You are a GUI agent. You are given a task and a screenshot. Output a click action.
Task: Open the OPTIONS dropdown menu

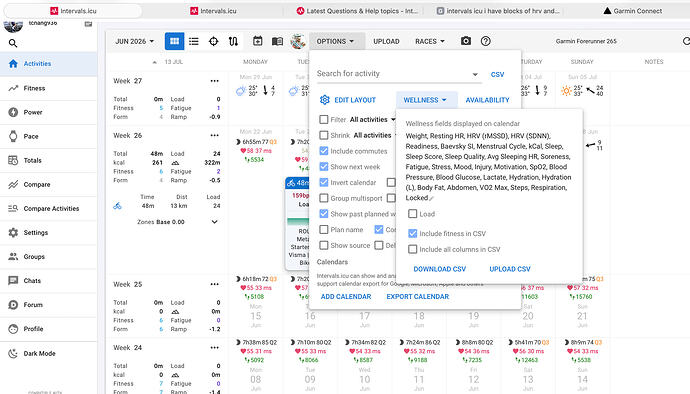(x=337, y=41)
